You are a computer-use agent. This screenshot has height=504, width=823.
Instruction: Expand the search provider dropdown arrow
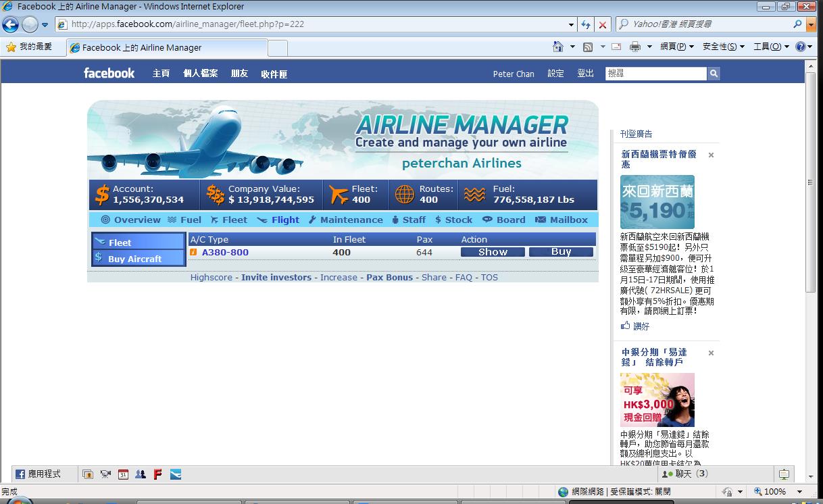coord(811,24)
